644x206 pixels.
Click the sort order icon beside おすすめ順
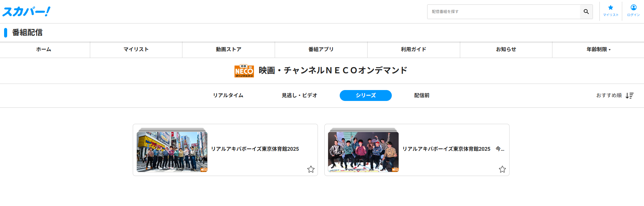click(630, 95)
